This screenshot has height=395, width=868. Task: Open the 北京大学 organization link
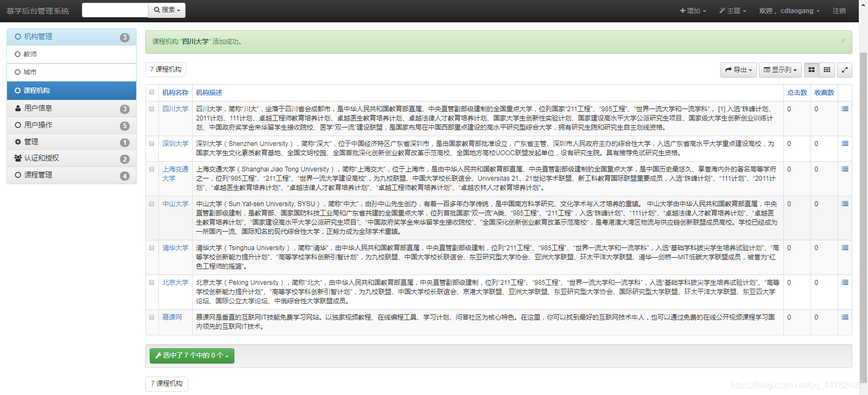tap(175, 283)
